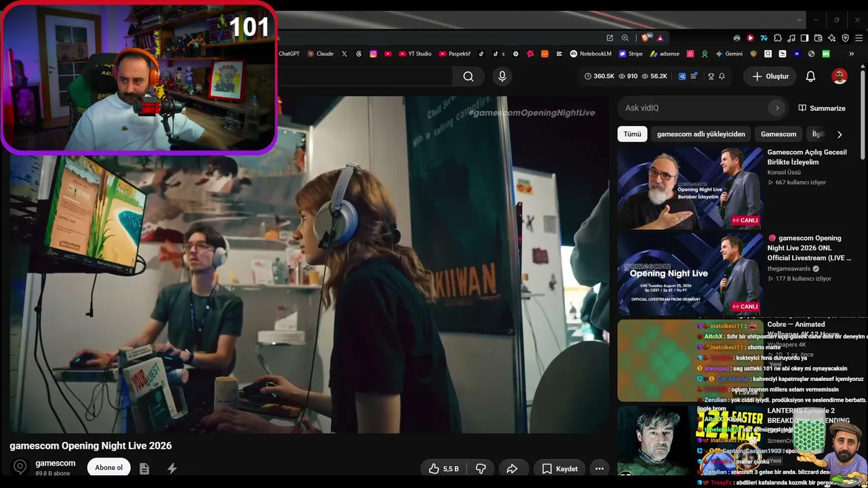Show hidden bookmarks with the double chevron
This screenshot has height=488, width=868.
pos(851,54)
